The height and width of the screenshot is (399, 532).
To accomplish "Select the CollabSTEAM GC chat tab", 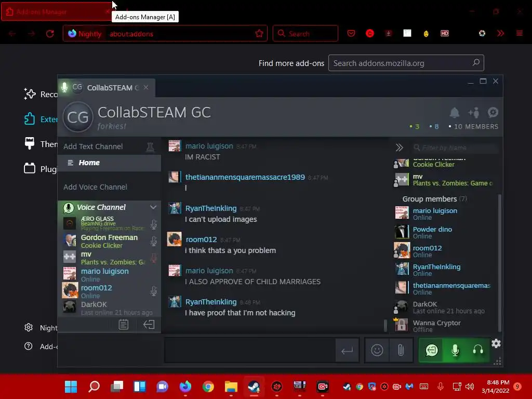I will (x=107, y=88).
